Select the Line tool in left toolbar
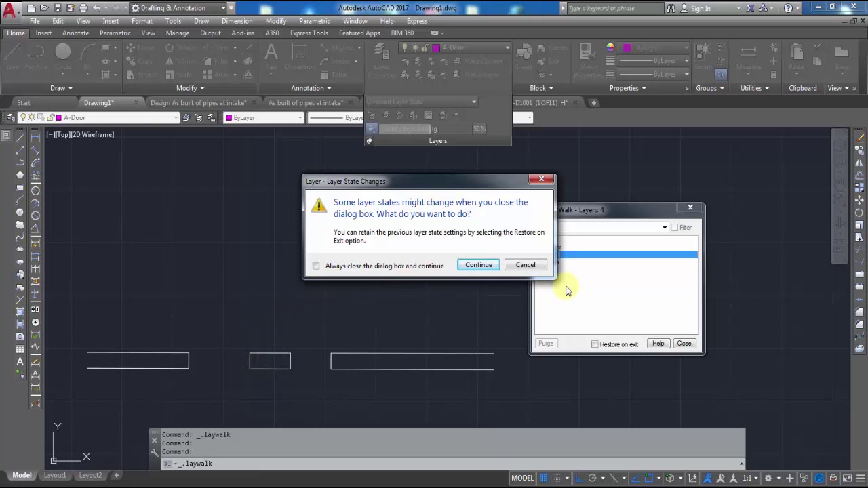 (20, 138)
